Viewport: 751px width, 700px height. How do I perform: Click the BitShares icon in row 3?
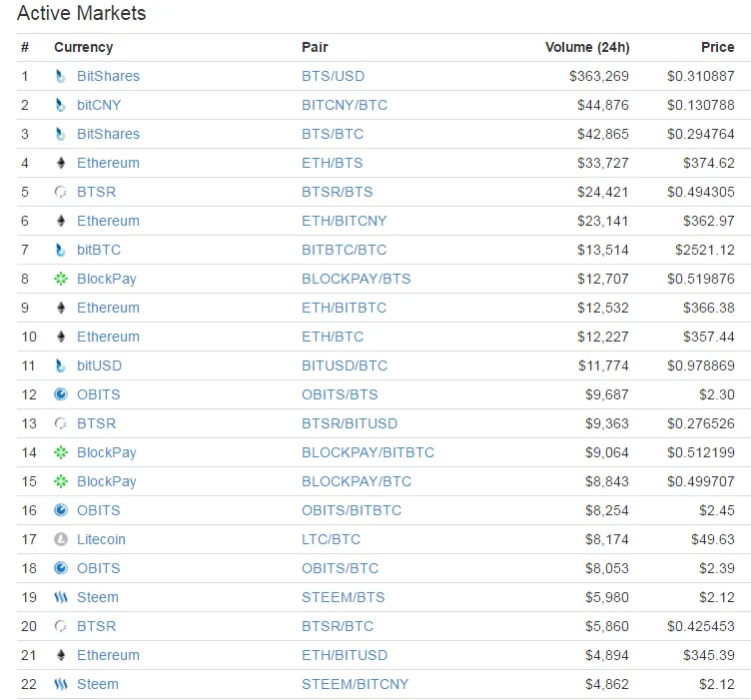pyautogui.click(x=60, y=134)
